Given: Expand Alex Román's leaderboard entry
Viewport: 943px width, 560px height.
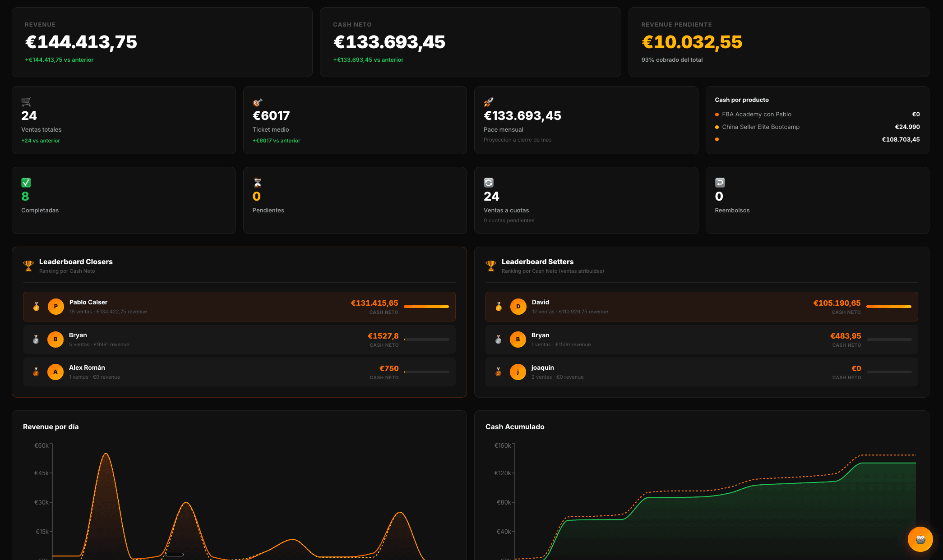Looking at the screenshot, I should [x=240, y=372].
